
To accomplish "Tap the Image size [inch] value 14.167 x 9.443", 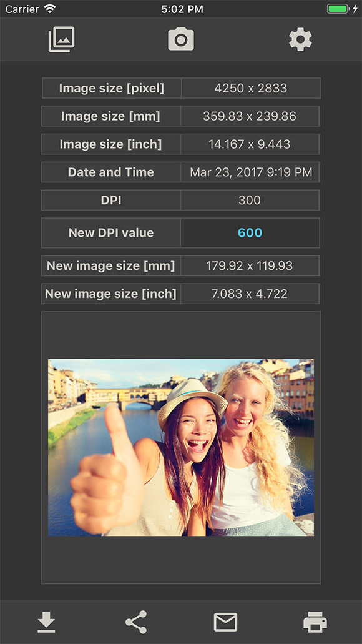I will tap(250, 144).
